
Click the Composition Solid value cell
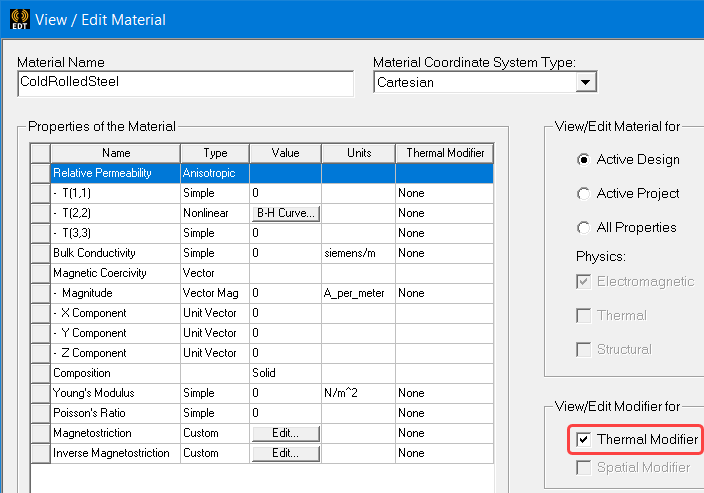286,373
